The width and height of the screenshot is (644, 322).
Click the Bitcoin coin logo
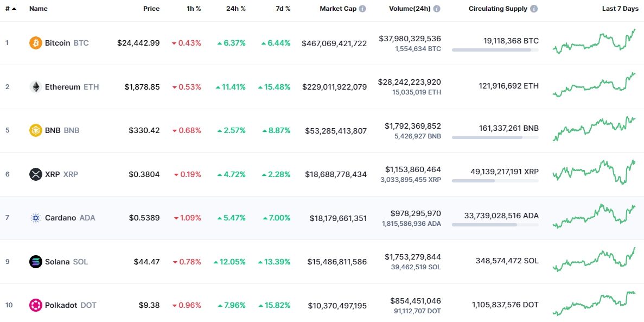point(36,43)
